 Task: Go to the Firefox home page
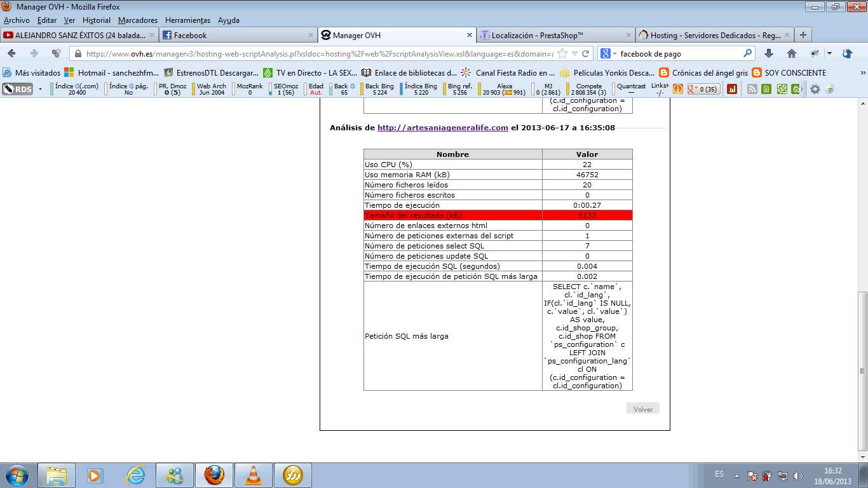pyautogui.click(x=792, y=53)
